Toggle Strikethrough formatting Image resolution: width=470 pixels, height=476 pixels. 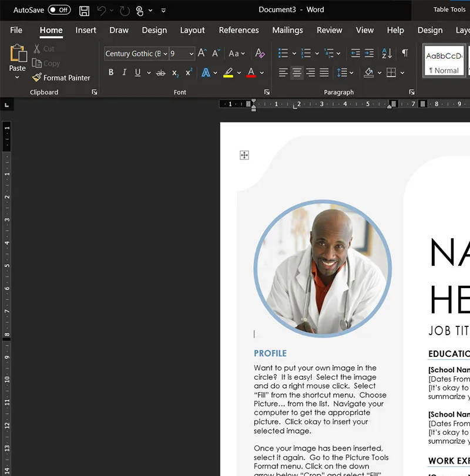161,73
